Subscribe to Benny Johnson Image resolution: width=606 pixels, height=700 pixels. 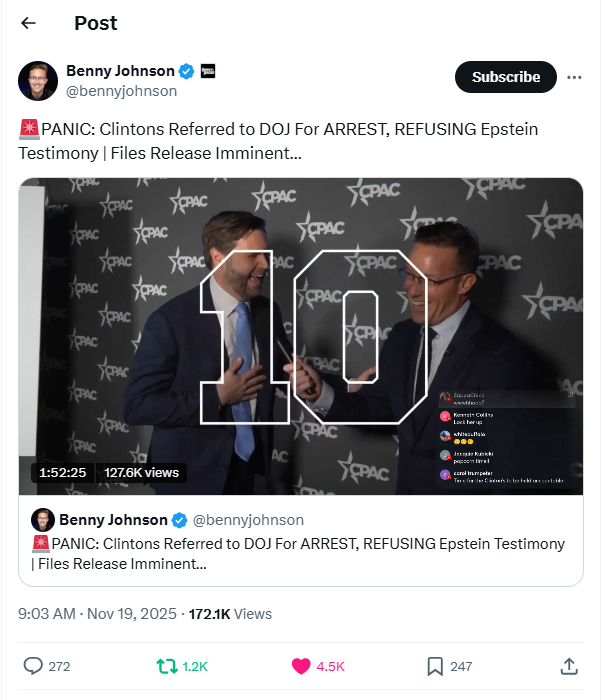pos(505,77)
